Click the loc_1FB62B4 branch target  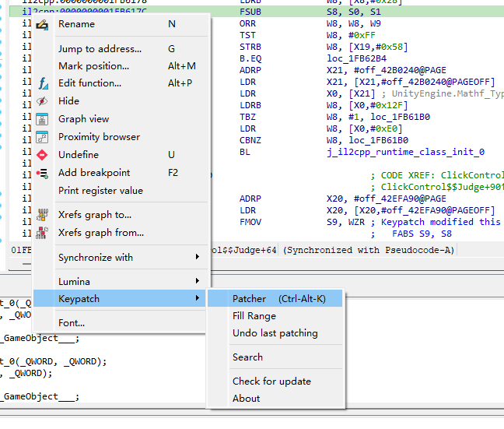pyautogui.click(x=356, y=58)
